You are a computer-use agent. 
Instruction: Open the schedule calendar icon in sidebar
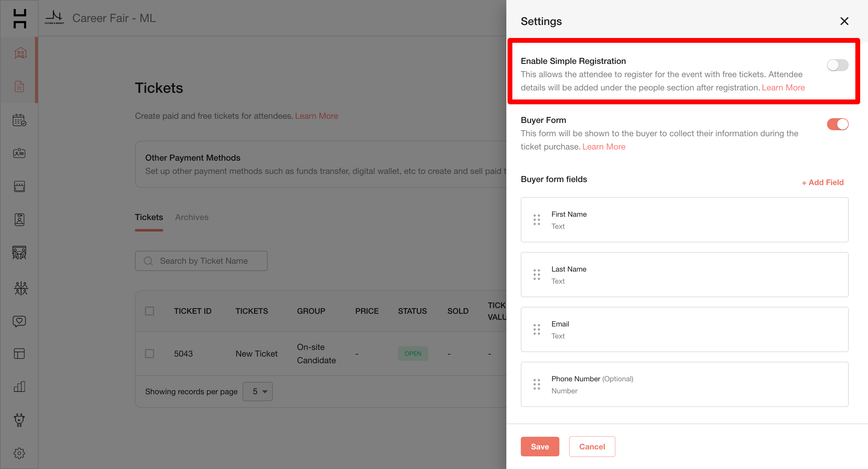click(19, 120)
